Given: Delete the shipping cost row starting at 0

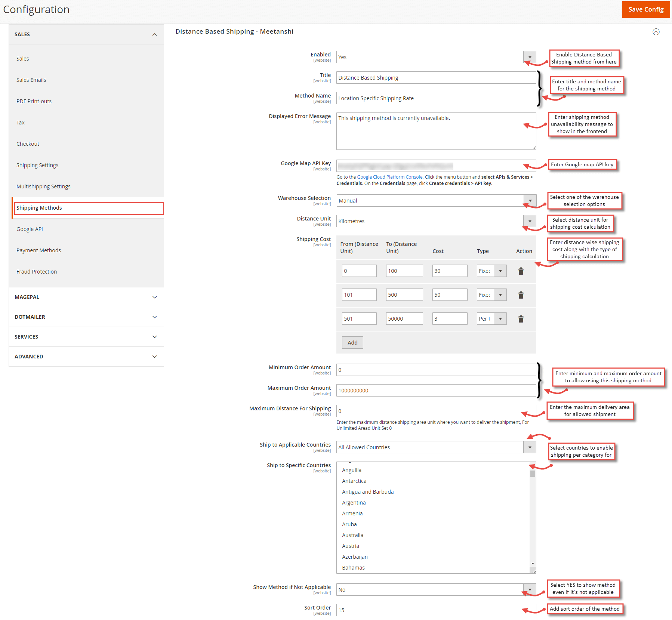Looking at the screenshot, I should (x=521, y=271).
